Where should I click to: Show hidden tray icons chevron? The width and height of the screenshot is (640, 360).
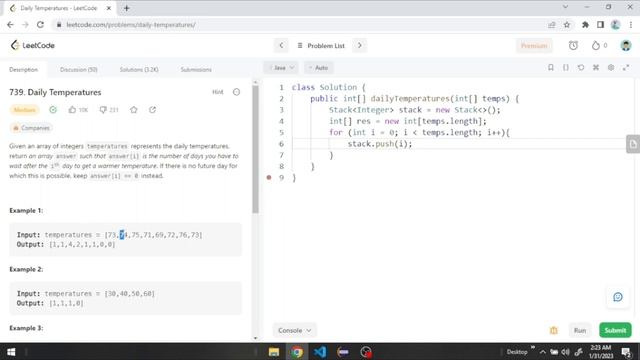point(542,352)
